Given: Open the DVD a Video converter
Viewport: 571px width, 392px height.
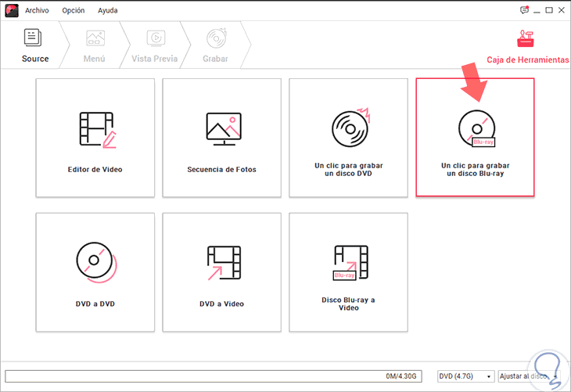Looking at the screenshot, I should tap(222, 272).
